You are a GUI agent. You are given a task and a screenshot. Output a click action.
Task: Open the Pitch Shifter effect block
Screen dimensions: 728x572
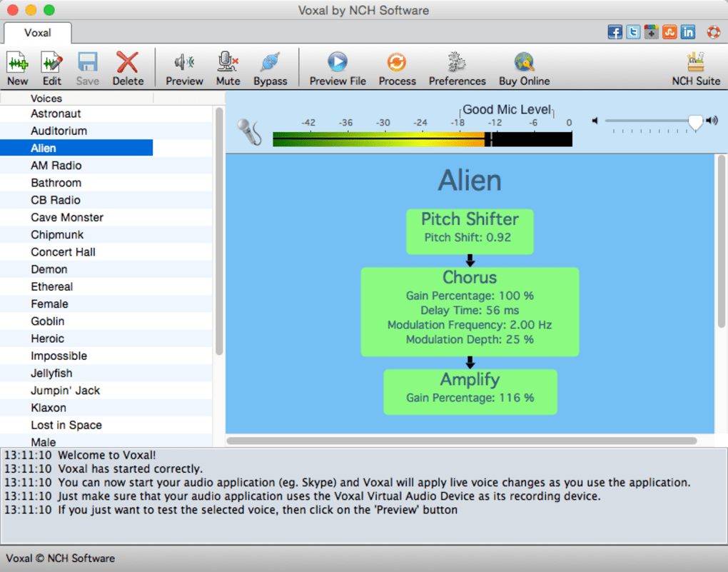470,231
